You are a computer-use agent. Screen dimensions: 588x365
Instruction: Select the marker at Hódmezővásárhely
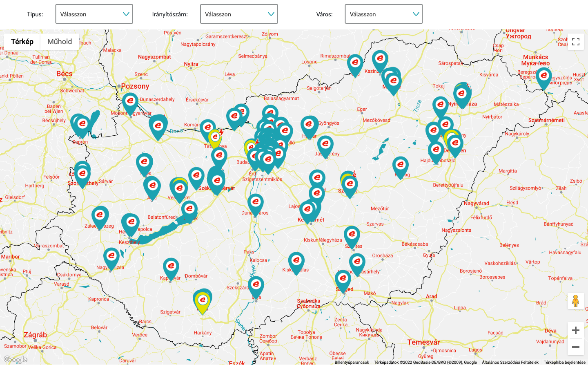click(x=357, y=265)
